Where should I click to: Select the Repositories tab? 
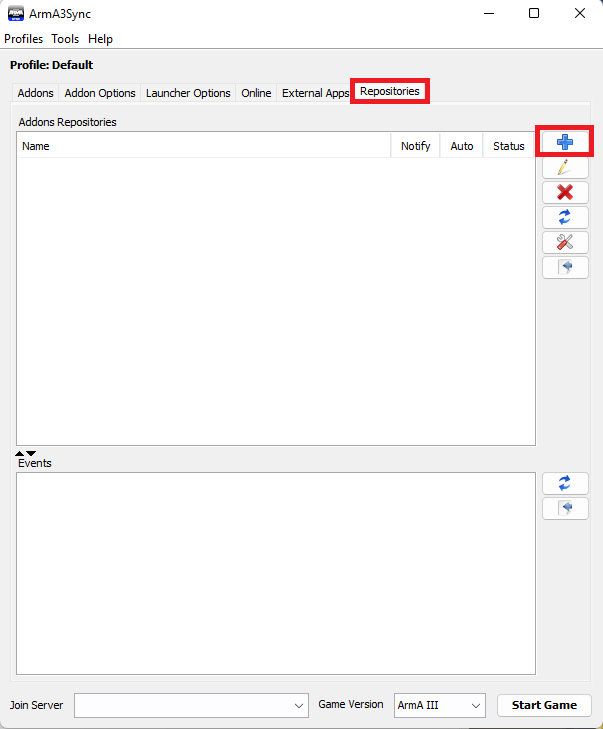point(390,91)
